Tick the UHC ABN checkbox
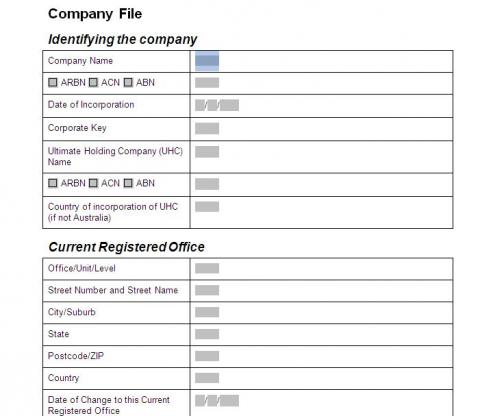The image size is (480, 416). 128,183
